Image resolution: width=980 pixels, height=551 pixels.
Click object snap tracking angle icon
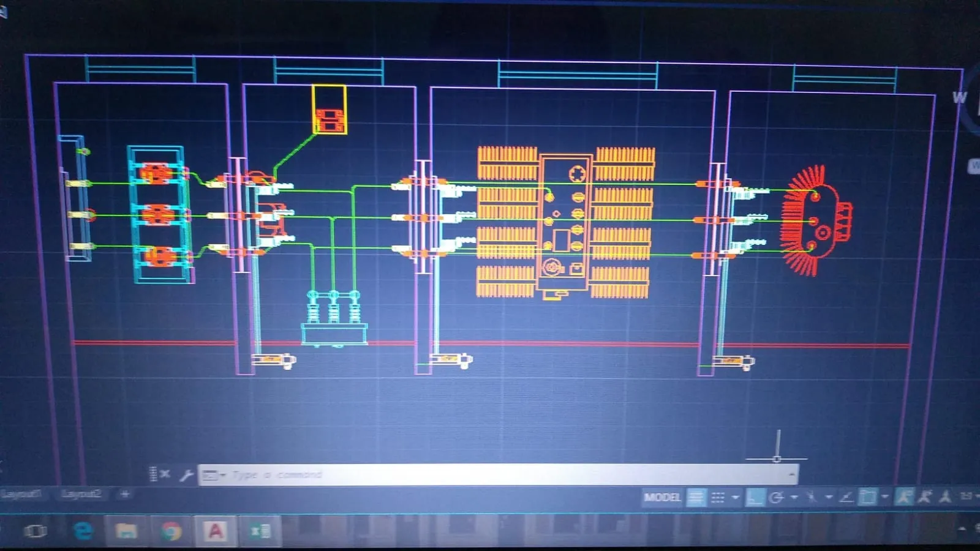(x=846, y=497)
